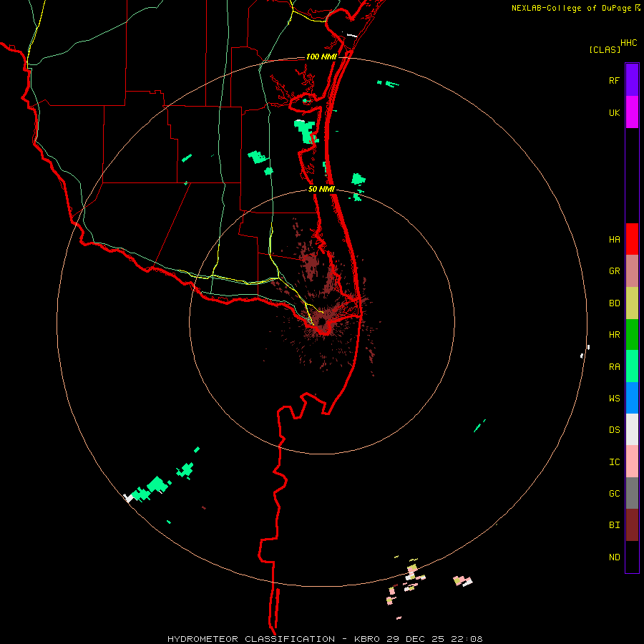644x644 pixels.
Task: Click the GR legend label
Action: pos(614,271)
